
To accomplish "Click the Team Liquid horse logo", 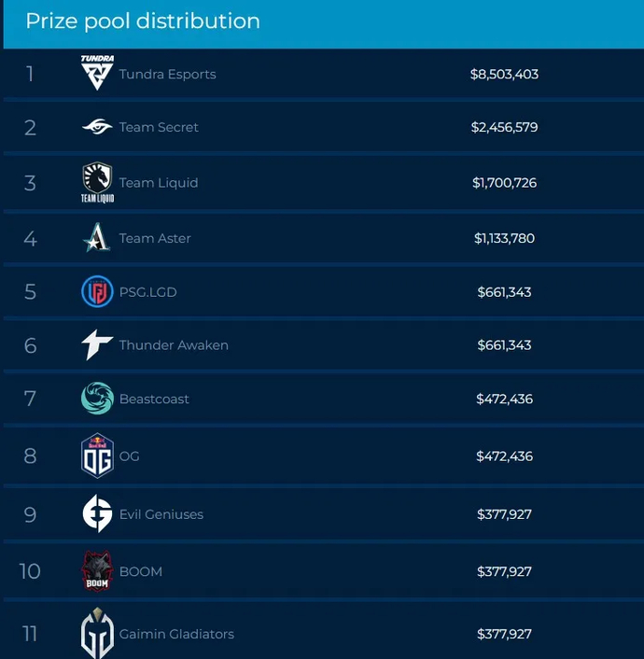I will [97, 181].
